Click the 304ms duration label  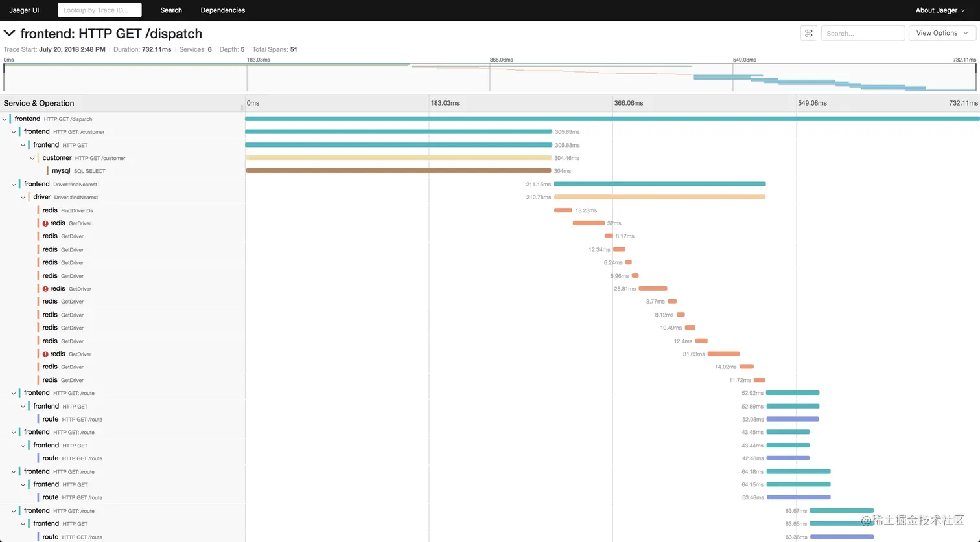[x=563, y=171]
